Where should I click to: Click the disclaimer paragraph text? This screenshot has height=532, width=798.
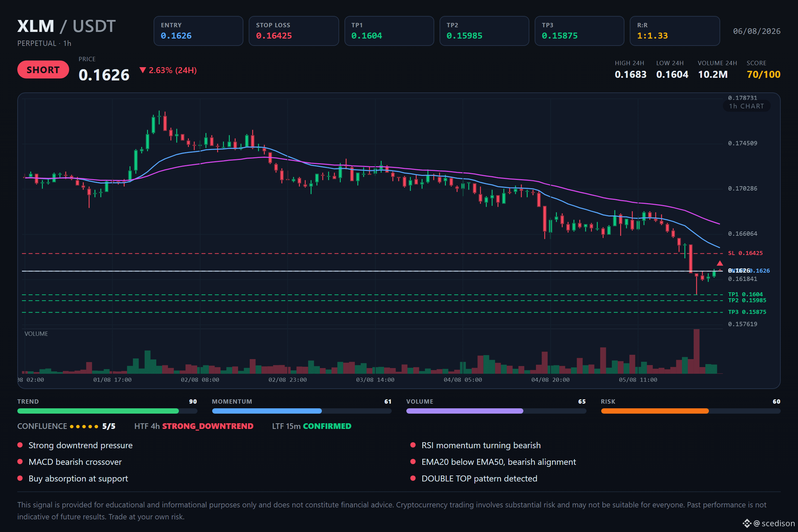pos(392,511)
